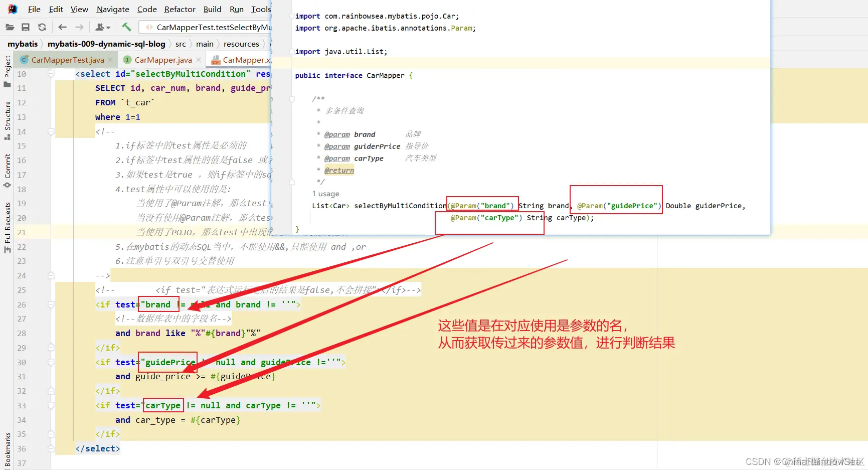Collapse the guidePrice if-block fold at line 30
868x470 pixels.
pos(51,362)
